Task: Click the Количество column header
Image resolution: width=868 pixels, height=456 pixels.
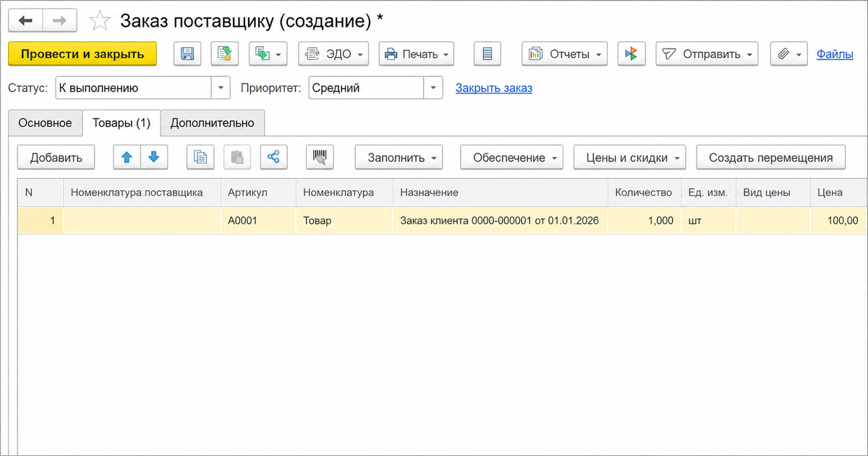Action: coord(644,193)
